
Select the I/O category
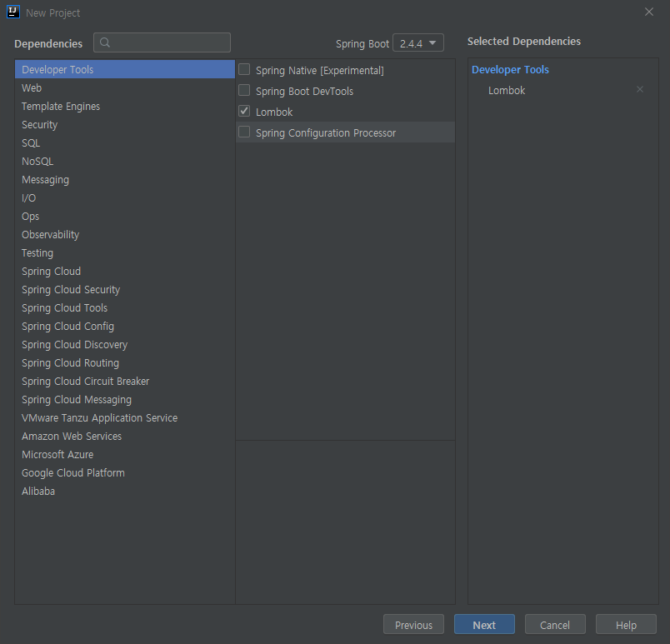pyautogui.click(x=125, y=198)
